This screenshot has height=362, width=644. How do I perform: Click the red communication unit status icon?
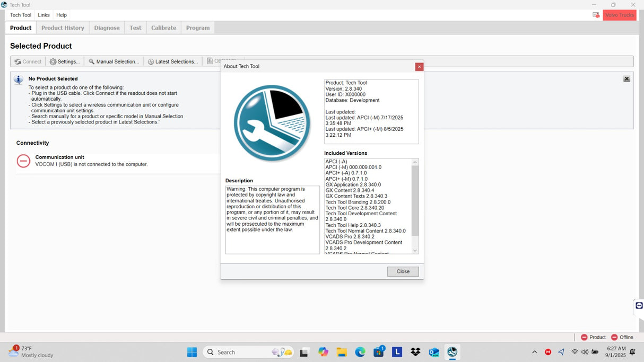(23, 161)
